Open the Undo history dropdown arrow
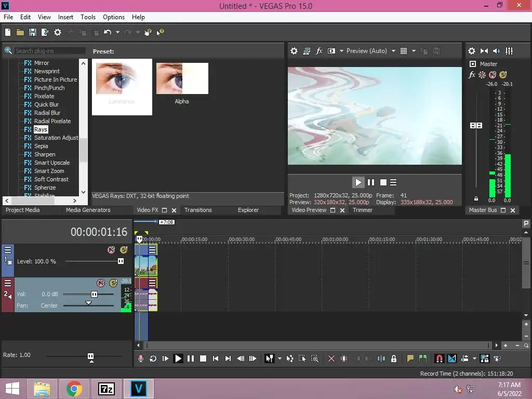Screen dimensions: 532x399 pos(117,32)
